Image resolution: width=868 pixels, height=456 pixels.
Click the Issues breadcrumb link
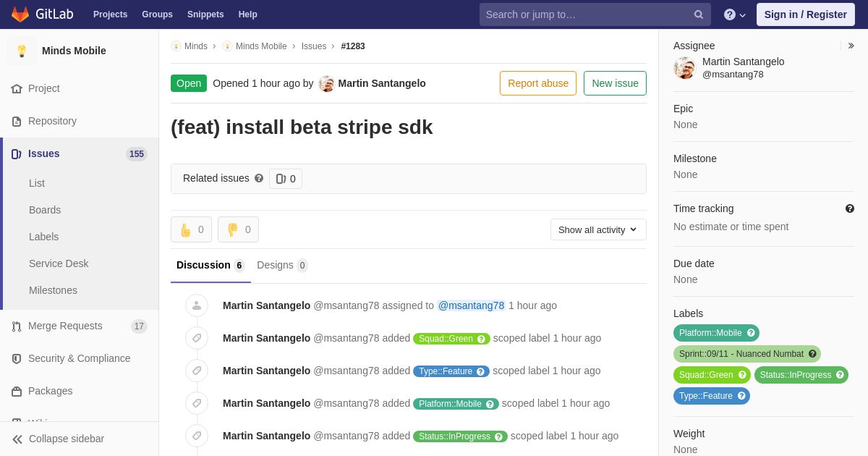click(x=314, y=46)
